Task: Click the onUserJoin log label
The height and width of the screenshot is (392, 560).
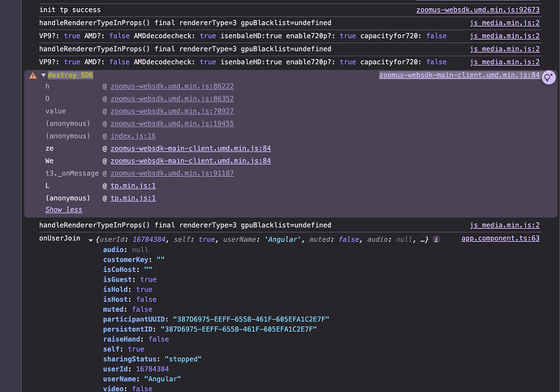Action: 59,238
